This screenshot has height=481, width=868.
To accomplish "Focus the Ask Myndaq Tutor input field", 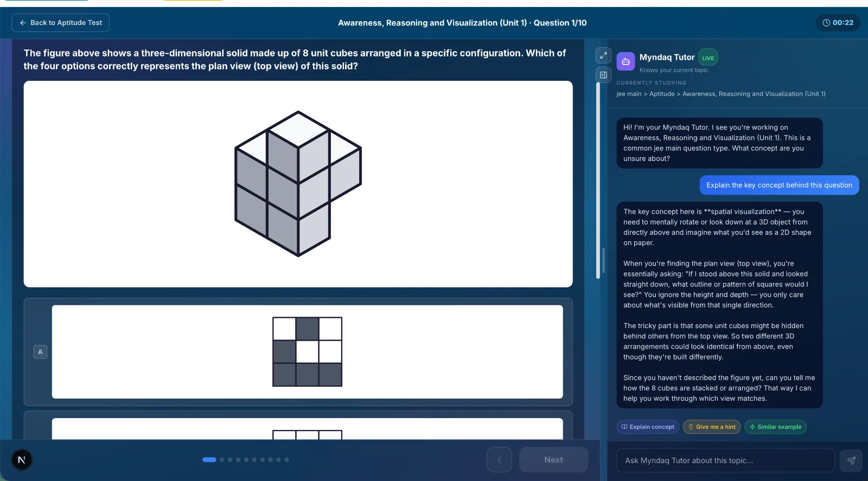I will (725, 460).
